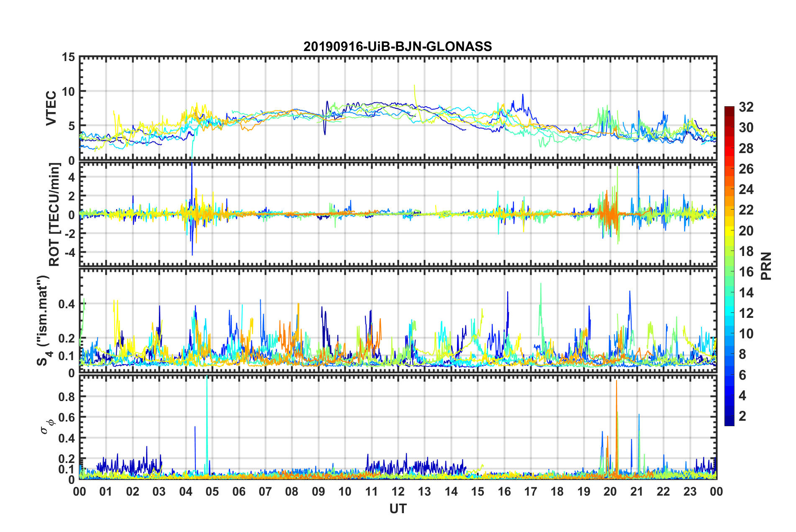796x532 pixels.
Task: Pick the PRN colorbar tick 8
Action: click(742, 354)
